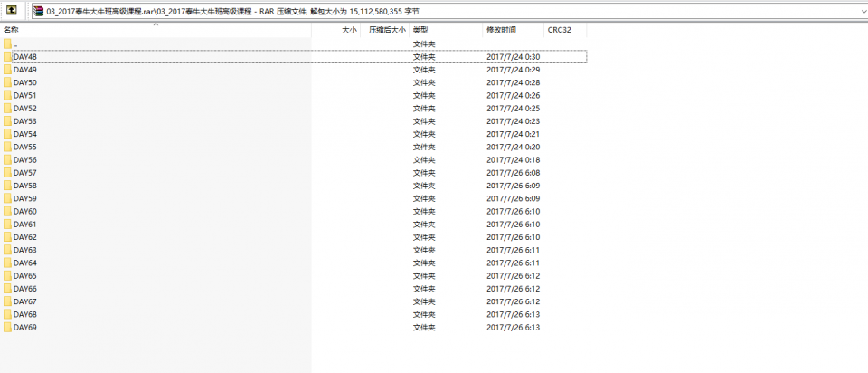Click the DAY48 folder name
The width and height of the screenshot is (868, 373).
[25, 56]
